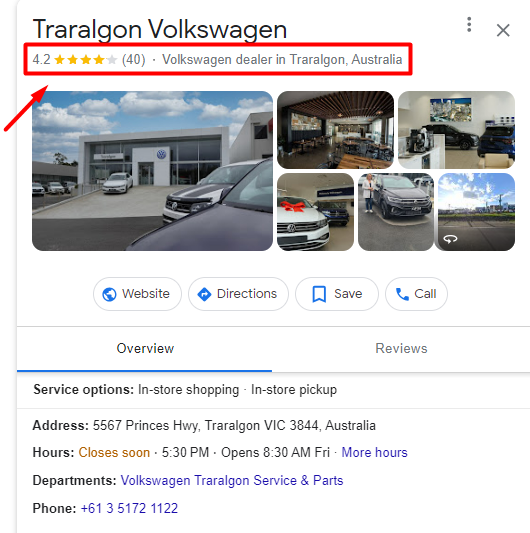Open photo of woman beside black SUV

(396, 212)
